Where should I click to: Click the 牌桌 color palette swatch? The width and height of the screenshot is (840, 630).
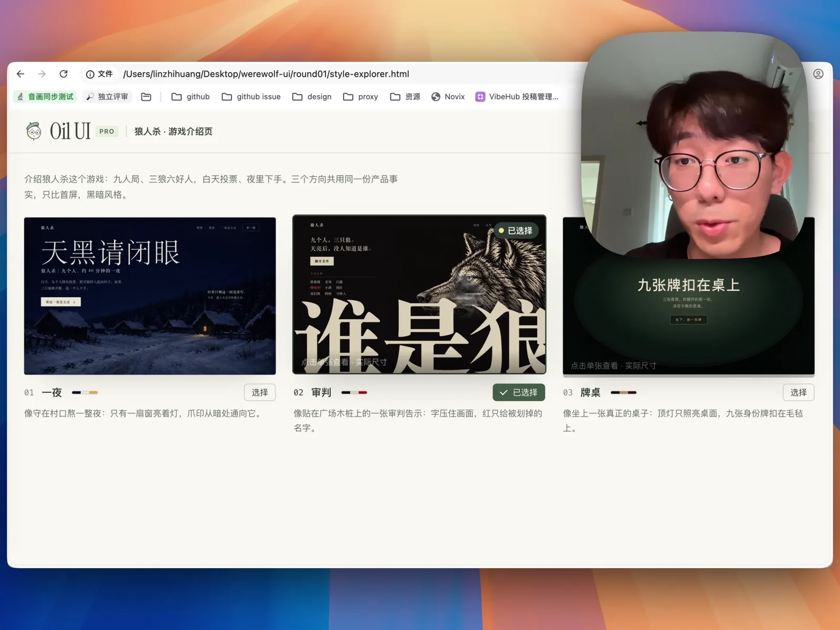(624, 392)
